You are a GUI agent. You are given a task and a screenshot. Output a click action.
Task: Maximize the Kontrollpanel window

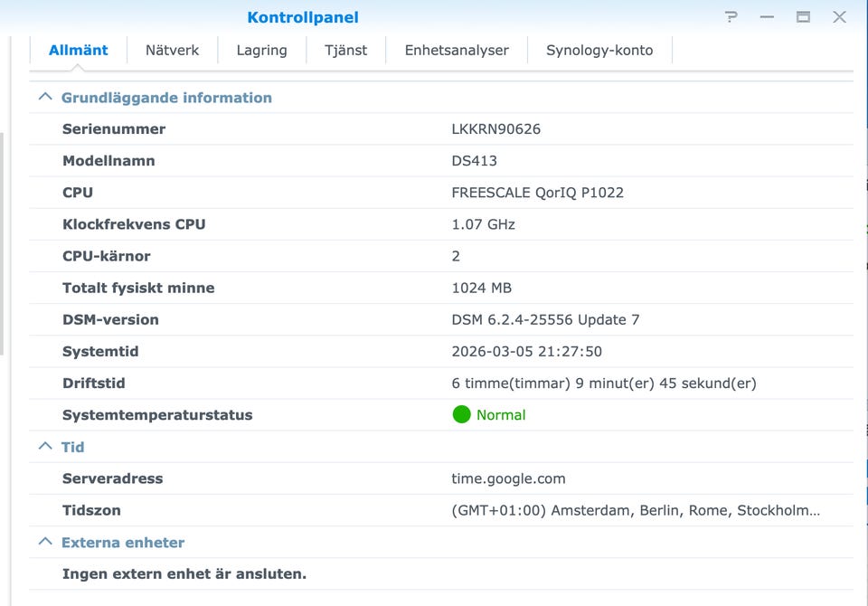(x=803, y=17)
